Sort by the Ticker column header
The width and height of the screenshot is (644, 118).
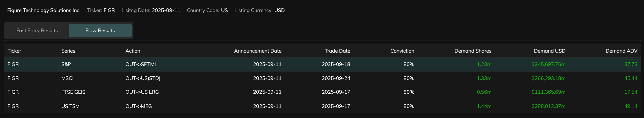pos(14,51)
